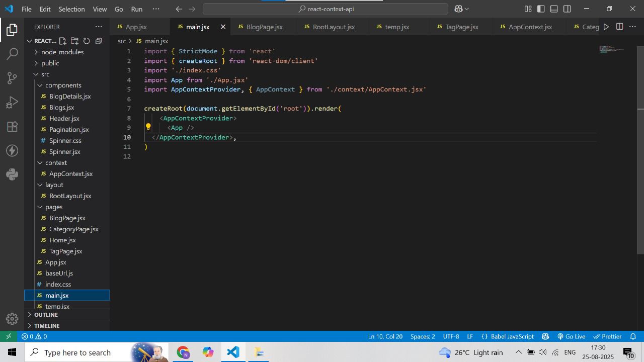Toggle the secondary side bar
644x362 pixels.
tap(567, 9)
